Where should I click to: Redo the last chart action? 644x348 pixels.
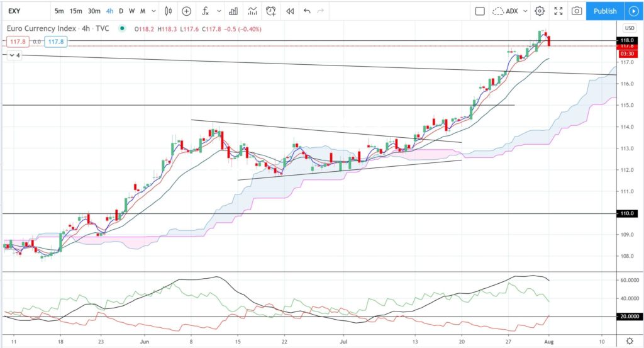point(320,11)
